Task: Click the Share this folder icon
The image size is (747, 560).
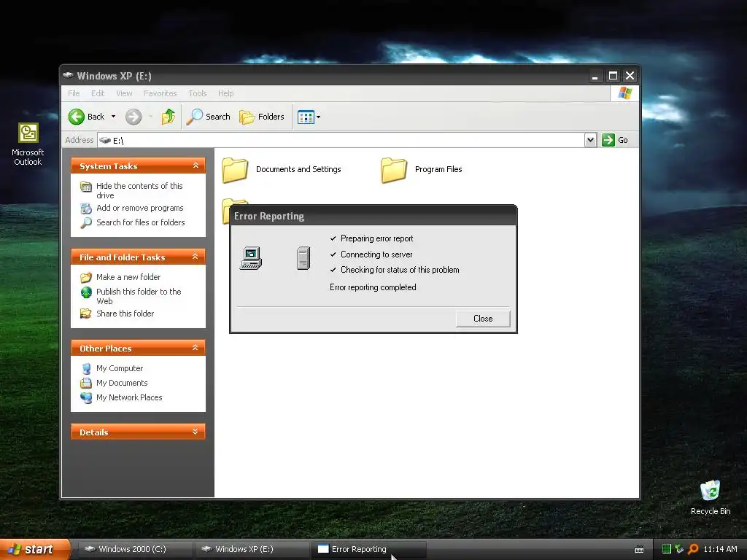Action: [x=86, y=314]
